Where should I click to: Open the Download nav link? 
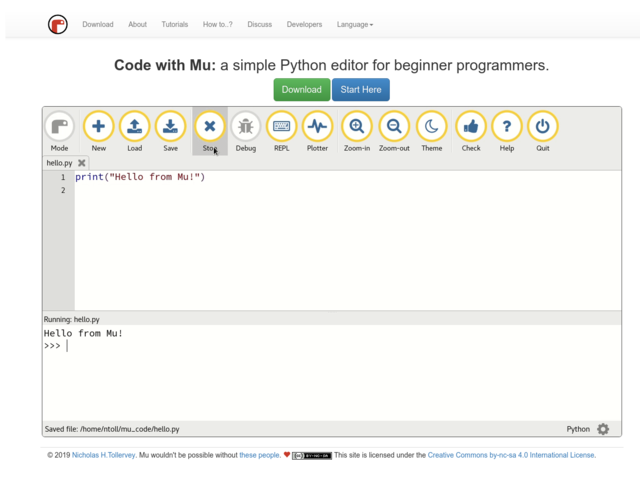click(x=98, y=24)
